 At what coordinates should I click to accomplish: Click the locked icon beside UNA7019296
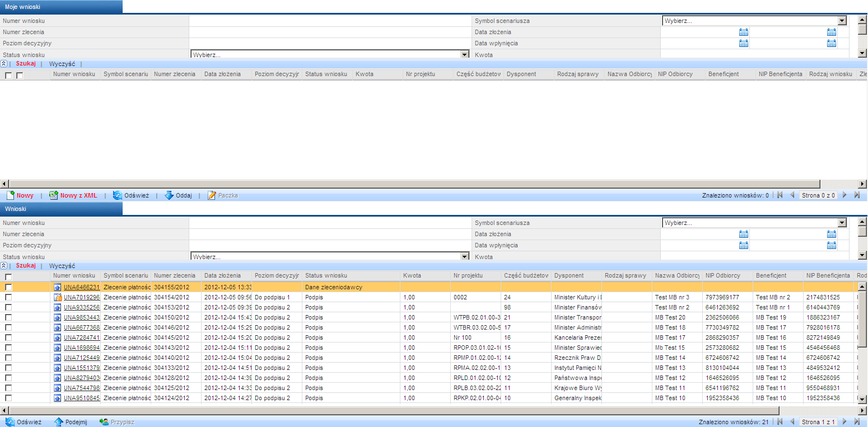point(57,297)
